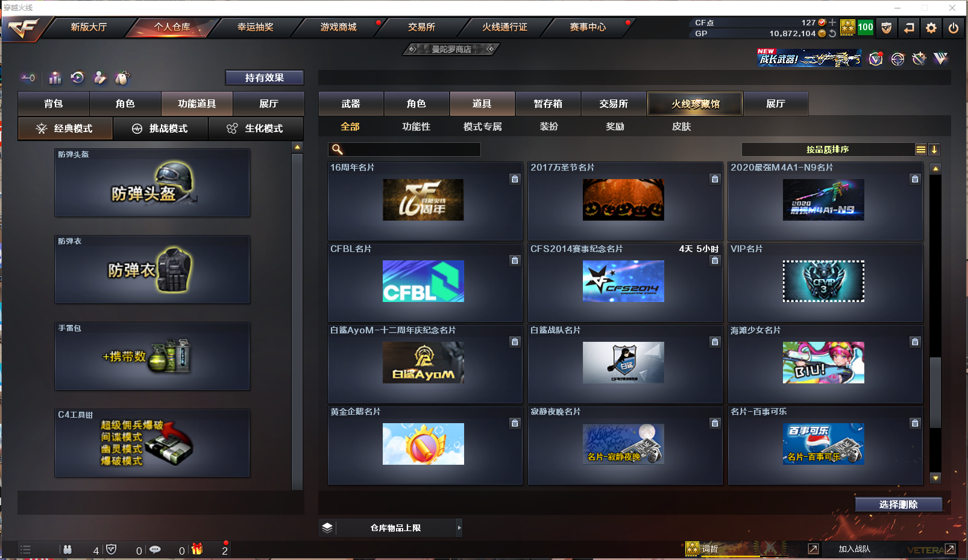Select the key/redeem icon in personal warehouse
Screen dimensions: 968x560
point(28,78)
